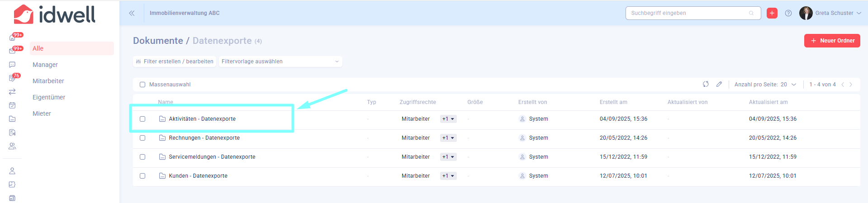Select the Kunden - Datenexporte row checkbox
The width and height of the screenshot is (868, 203).
click(142, 176)
